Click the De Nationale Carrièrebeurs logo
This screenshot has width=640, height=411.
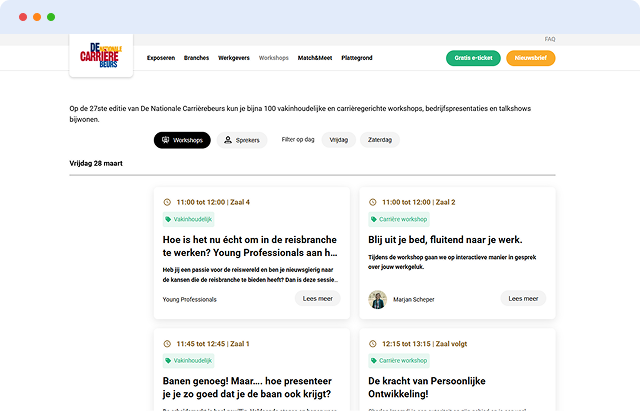point(100,57)
